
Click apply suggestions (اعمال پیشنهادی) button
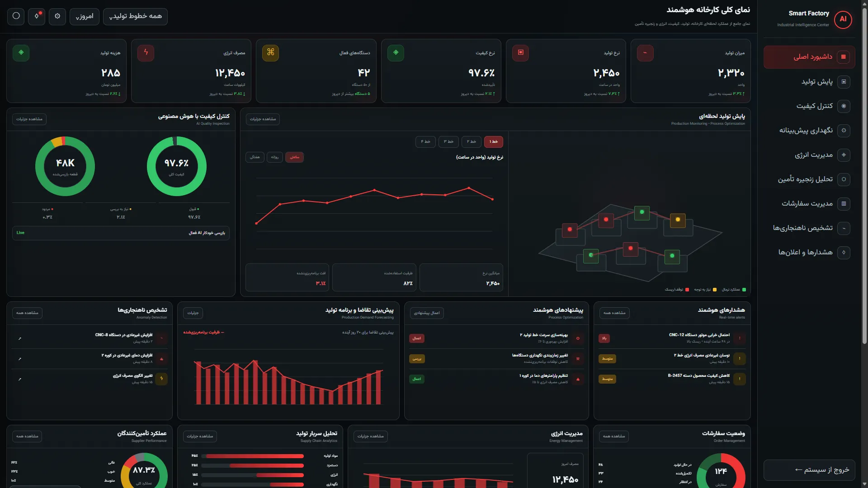(x=427, y=313)
